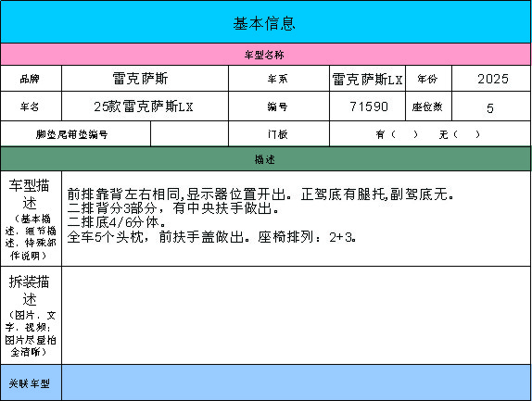Click the green 描述 section header
Viewport: 532px width, 401px height.
[x=266, y=159]
